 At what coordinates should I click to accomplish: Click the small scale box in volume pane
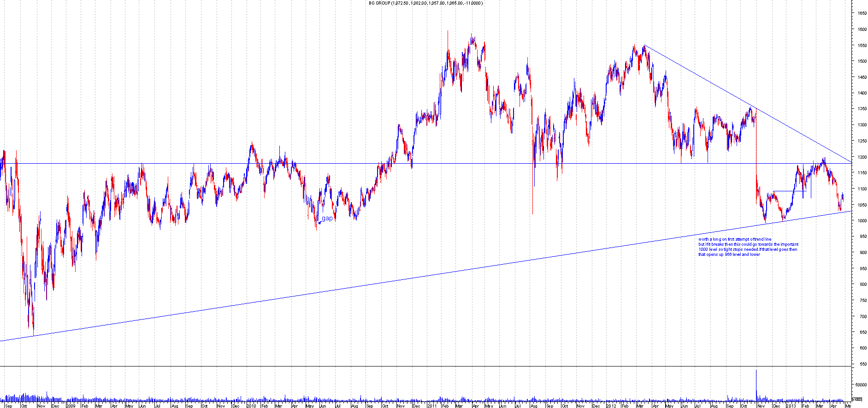click(x=857, y=399)
